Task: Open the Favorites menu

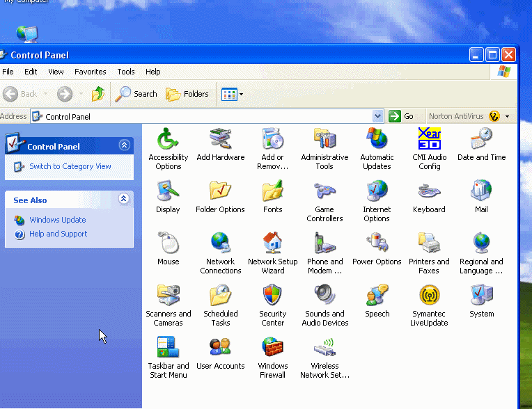Action: (x=91, y=72)
